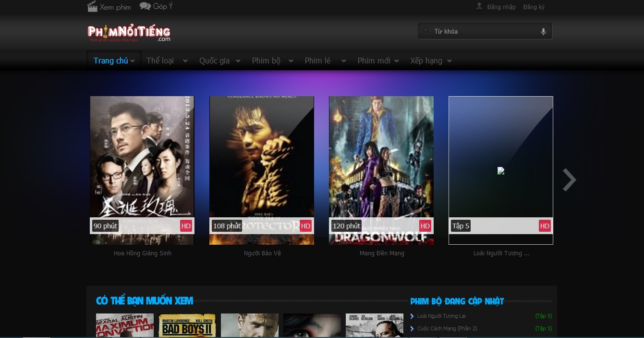Advance the movie carousel with next arrow

point(569,180)
